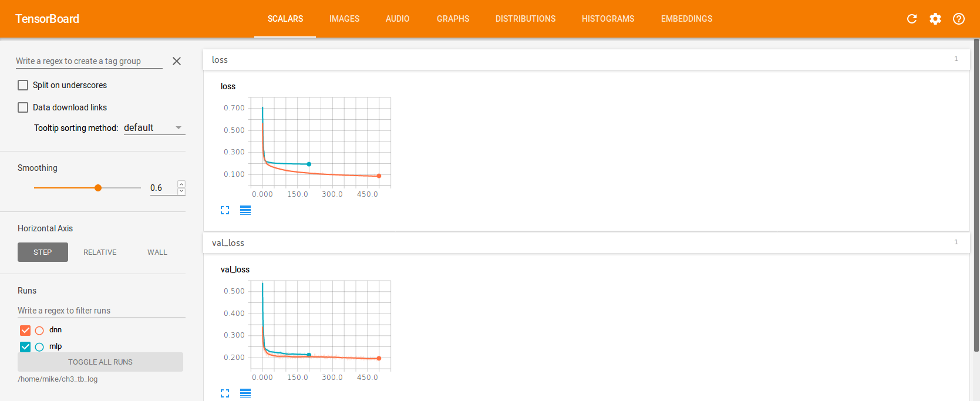The width and height of the screenshot is (980, 401).
Task: Expand the val_loss chart to full size
Action: 225,393
